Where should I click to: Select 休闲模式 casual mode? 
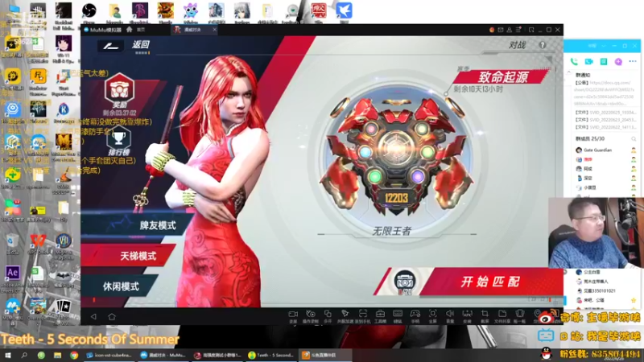tap(121, 286)
